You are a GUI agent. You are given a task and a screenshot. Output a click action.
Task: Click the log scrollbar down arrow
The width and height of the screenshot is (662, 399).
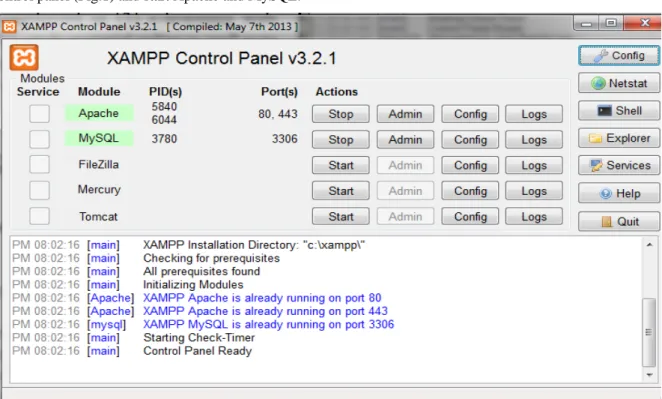click(649, 375)
